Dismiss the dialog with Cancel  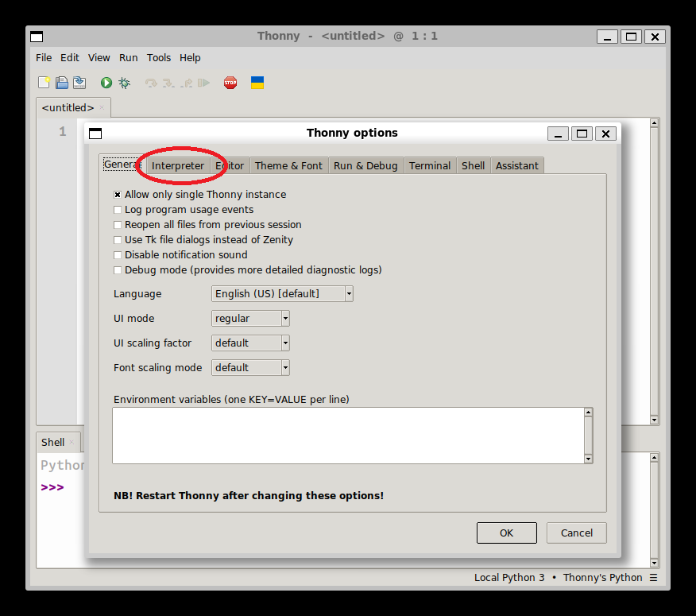pyautogui.click(x=577, y=533)
